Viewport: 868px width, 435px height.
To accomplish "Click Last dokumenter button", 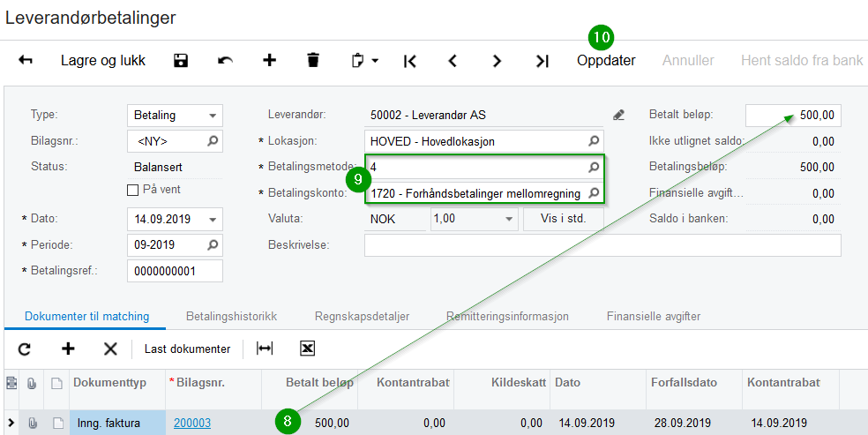I will (x=187, y=349).
